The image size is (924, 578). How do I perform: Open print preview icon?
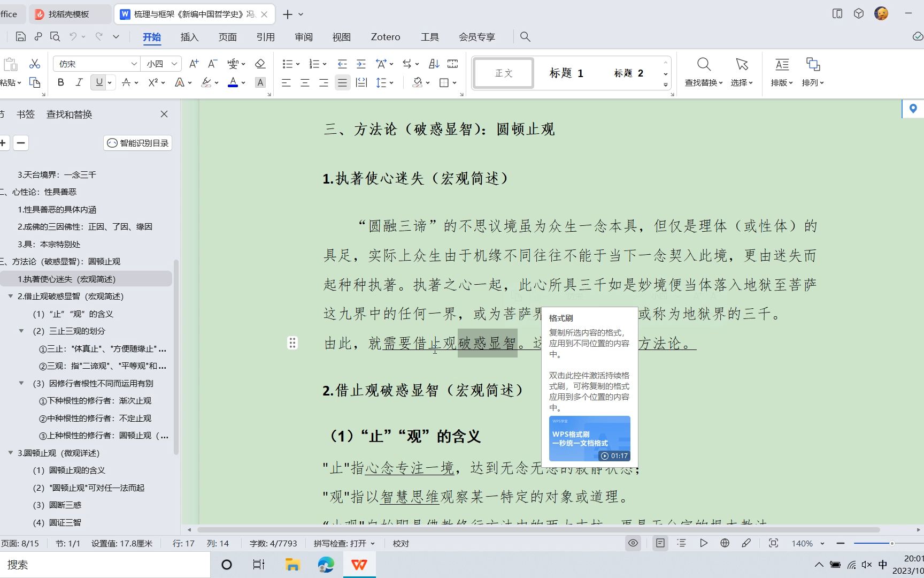[55, 36]
